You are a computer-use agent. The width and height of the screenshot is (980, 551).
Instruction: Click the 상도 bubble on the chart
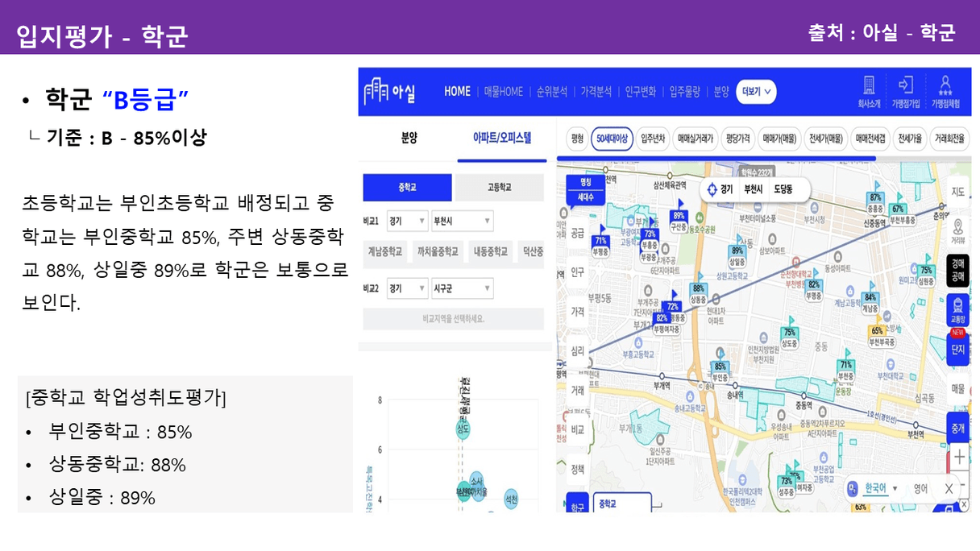(463, 429)
